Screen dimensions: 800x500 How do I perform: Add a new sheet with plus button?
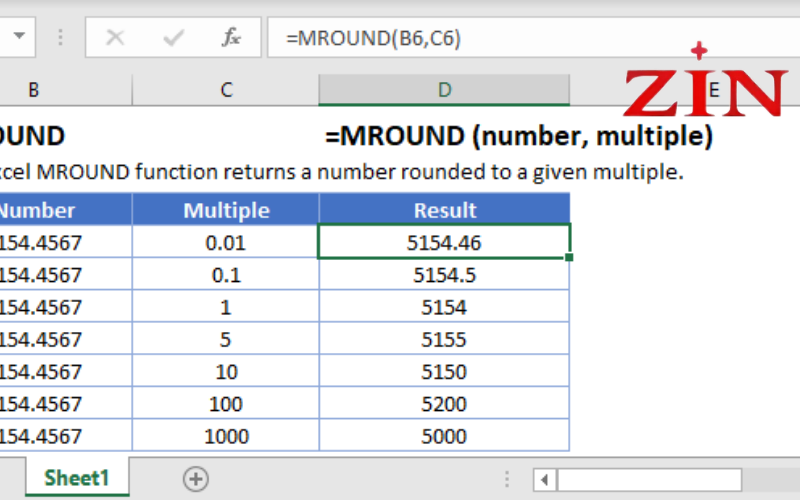(x=196, y=479)
